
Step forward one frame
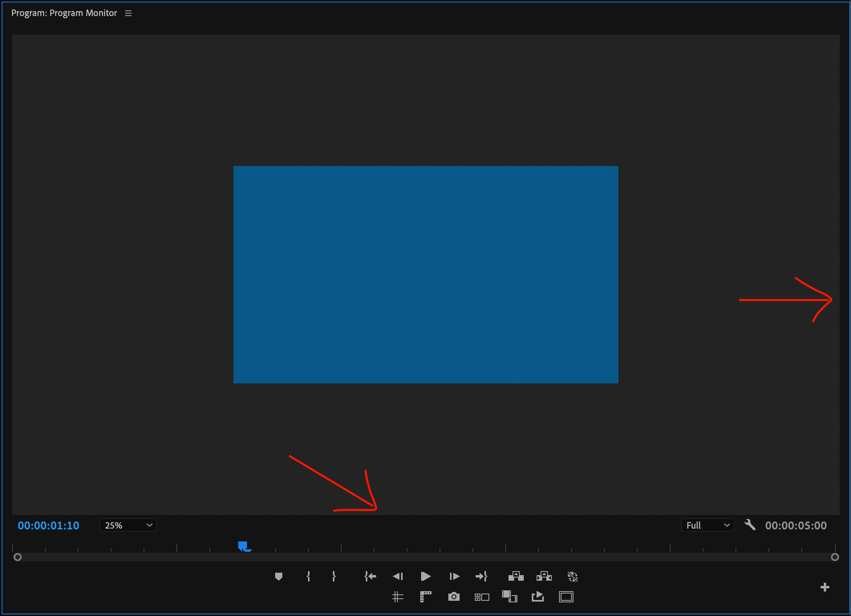454,576
